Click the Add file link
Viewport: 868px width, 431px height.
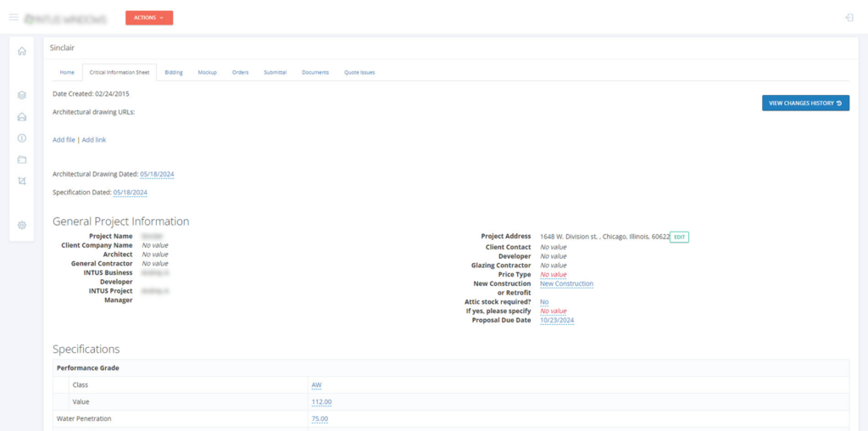(64, 139)
